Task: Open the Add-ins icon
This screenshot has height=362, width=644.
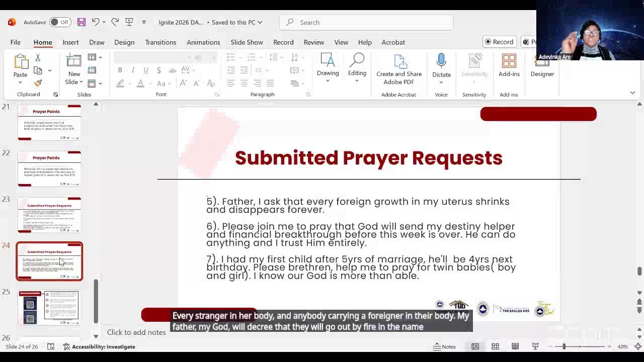Action: coord(509,61)
